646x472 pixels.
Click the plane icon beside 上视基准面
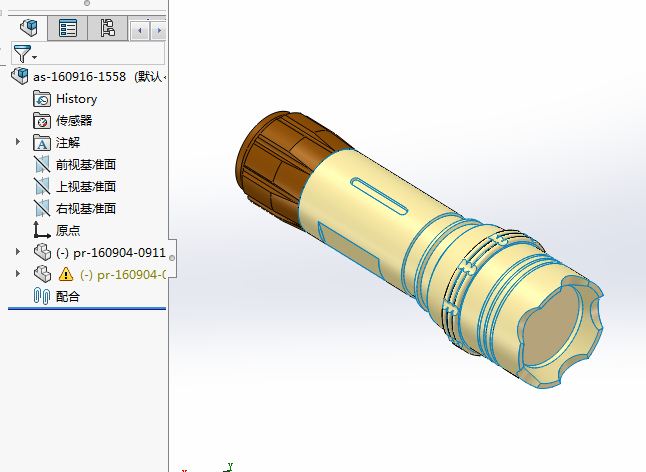(42, 187)
